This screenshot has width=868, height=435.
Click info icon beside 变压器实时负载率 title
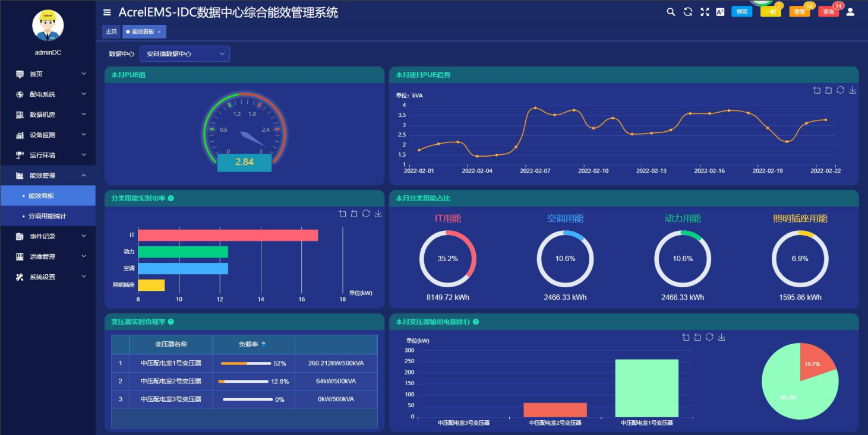tap(171, 322)
